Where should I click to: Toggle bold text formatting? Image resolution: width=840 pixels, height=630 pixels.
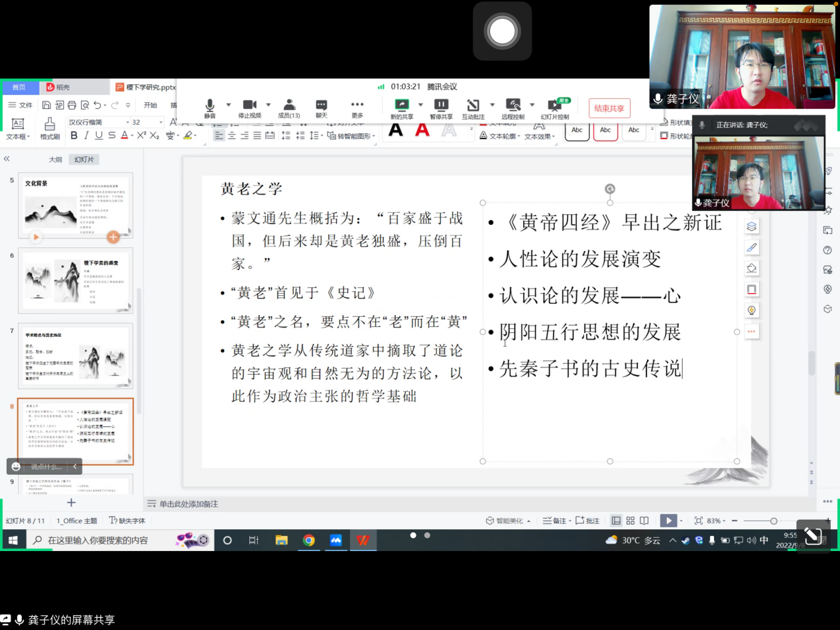(74, 136)
